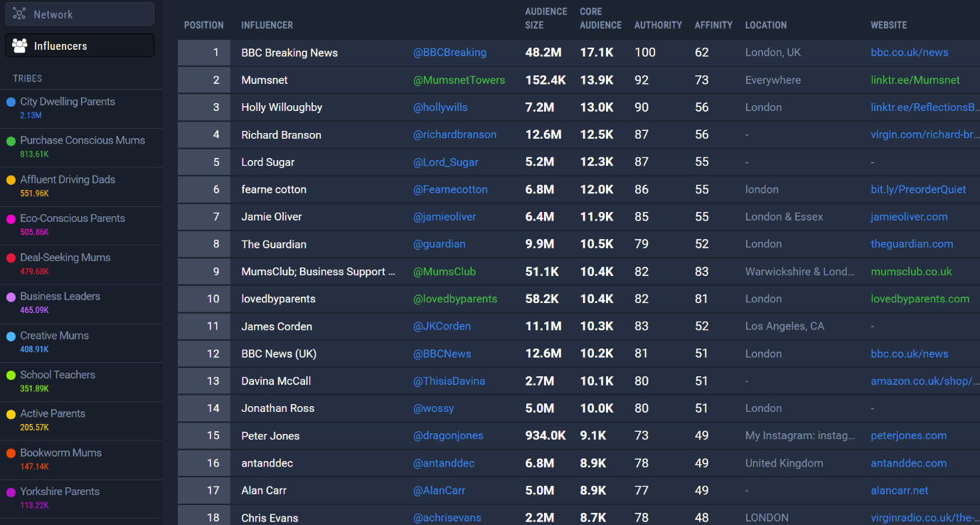Open the @antanddec handle link
This screenshot has height=525, width=980.
(444, 463)
